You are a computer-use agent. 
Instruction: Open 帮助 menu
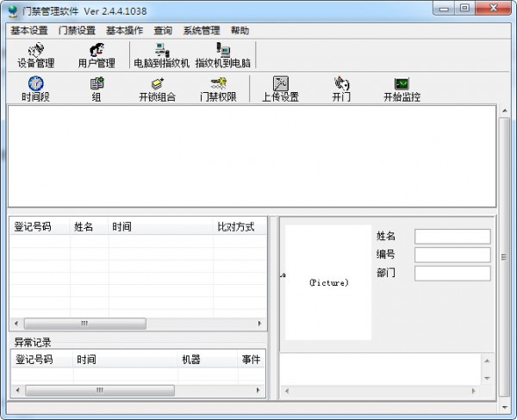pos(240,31)
